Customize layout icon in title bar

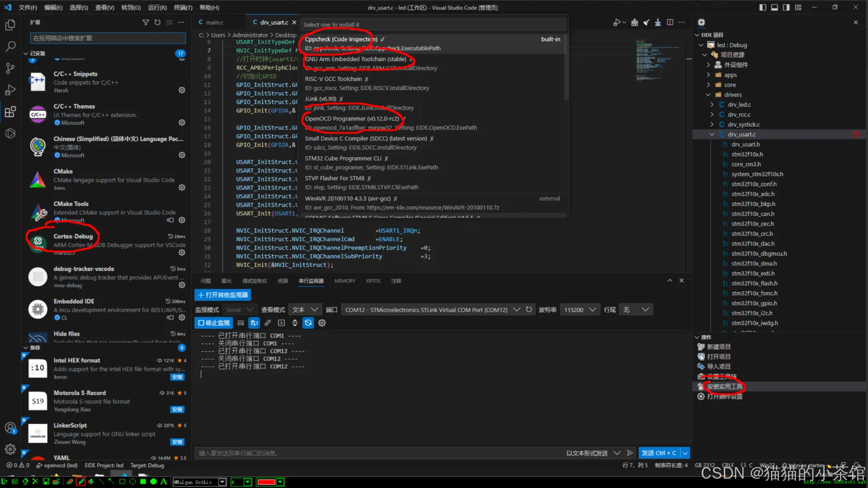click(798, 7)
